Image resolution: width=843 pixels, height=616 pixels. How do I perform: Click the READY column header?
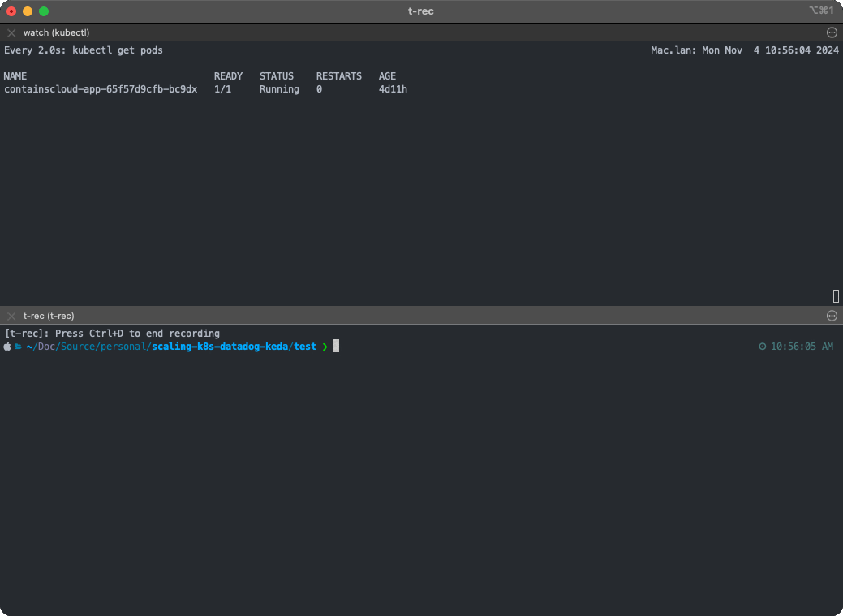(x=229, y=75)
